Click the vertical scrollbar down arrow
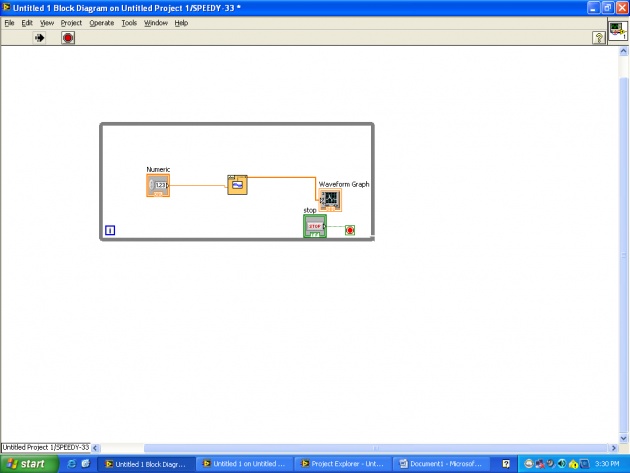The height and width of the screenshot is (473, 630). (624, 438)
